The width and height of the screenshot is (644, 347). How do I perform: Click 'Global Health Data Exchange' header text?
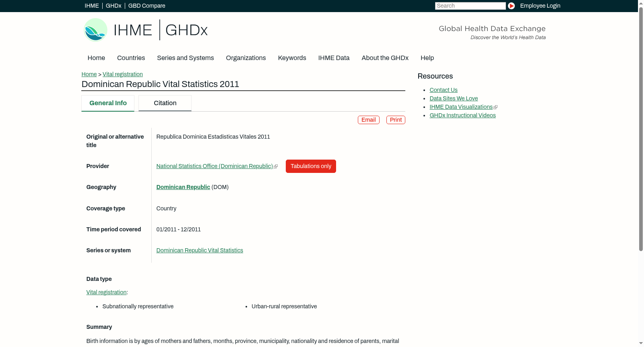tap(492, 29)
